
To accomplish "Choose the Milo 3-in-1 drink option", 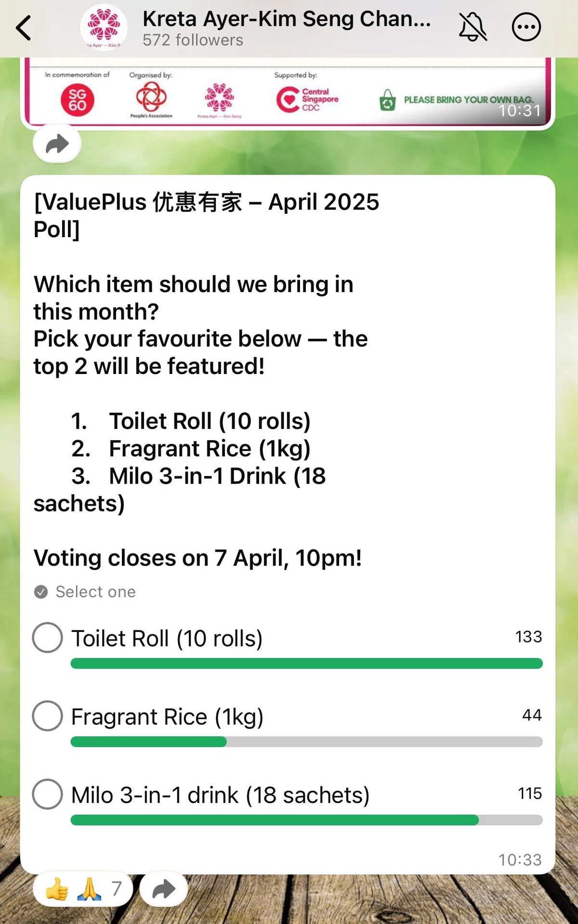I will [x=48, y=794].
